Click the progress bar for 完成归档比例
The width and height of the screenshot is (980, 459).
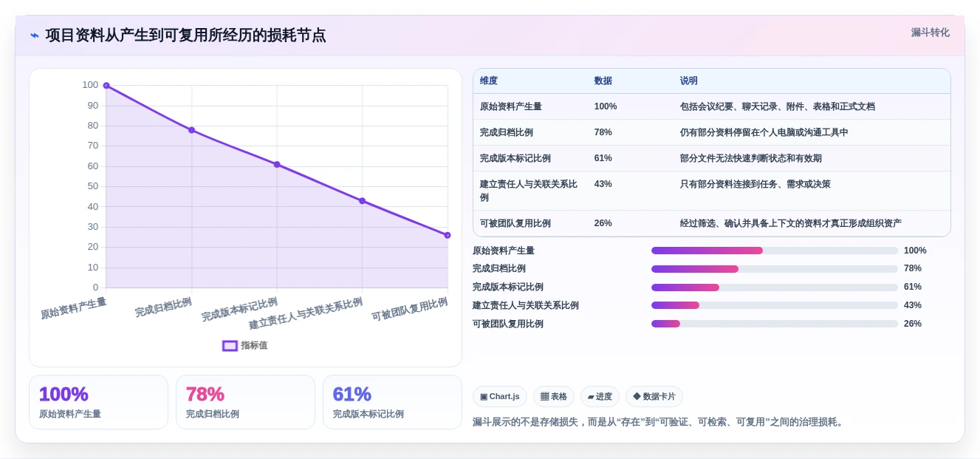775,269
